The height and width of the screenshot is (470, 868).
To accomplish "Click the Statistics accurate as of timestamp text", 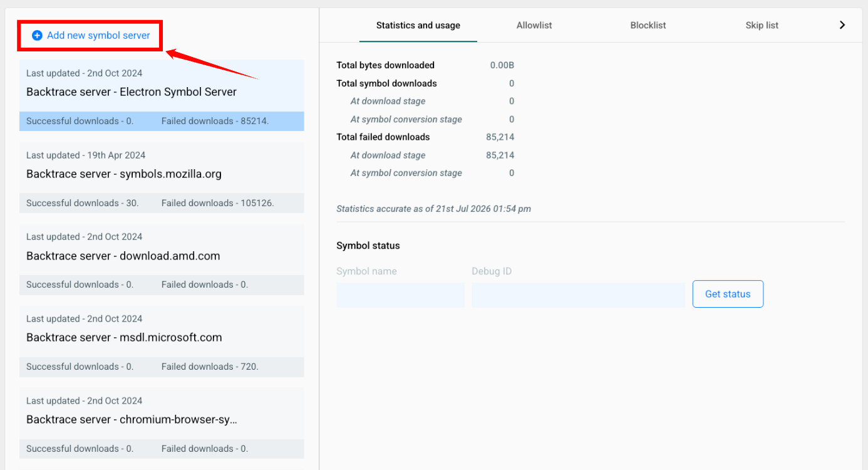I will tap(433, 209).
